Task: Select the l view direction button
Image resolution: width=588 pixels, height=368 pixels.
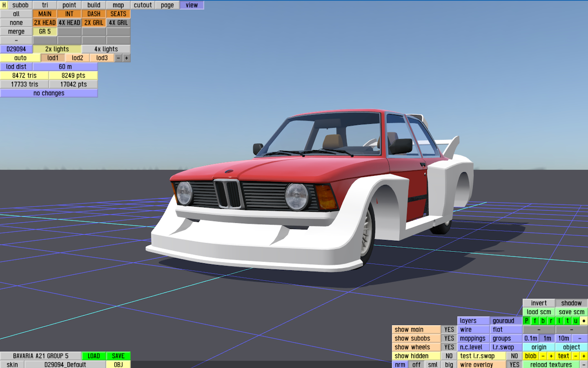Action: (x=559, y=321)
